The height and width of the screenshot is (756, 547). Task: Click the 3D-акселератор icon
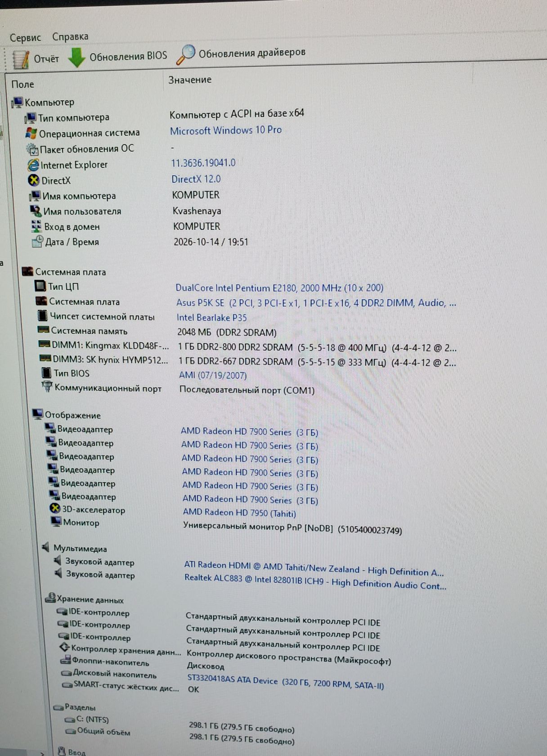click(x=55, y=508)
